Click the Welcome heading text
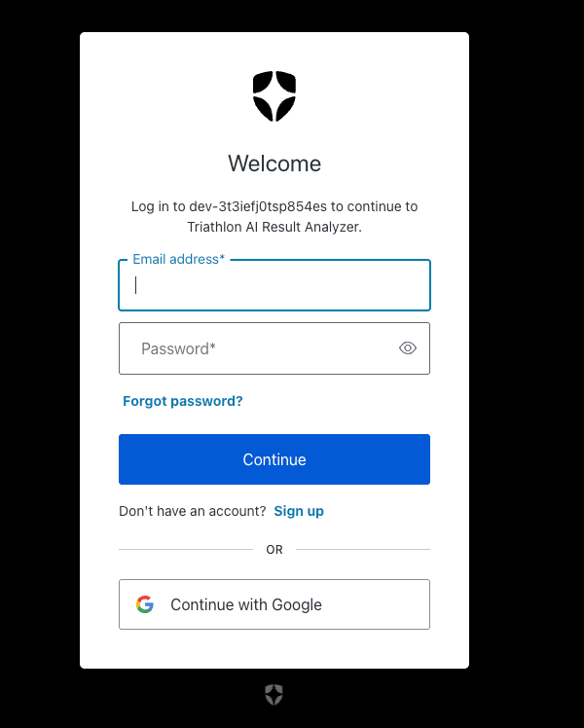Image resolution: width=584 pixels, height=728 pixels. pyautogui.click(x=274, y=164)
